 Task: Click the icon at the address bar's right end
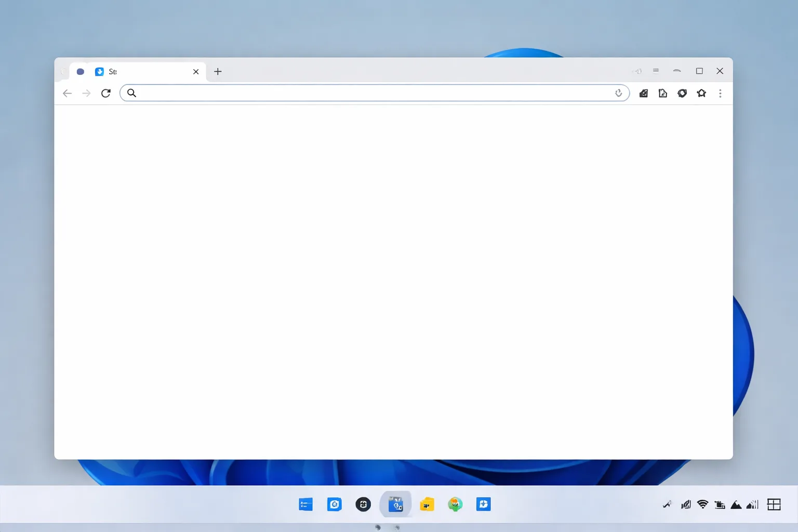click(618, 93)
